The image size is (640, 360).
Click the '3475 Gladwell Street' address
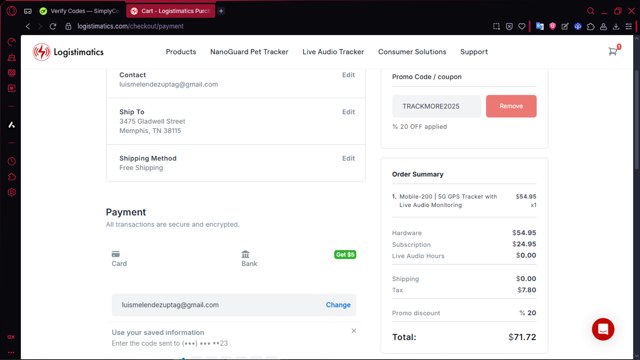click(x=152, y=121)
